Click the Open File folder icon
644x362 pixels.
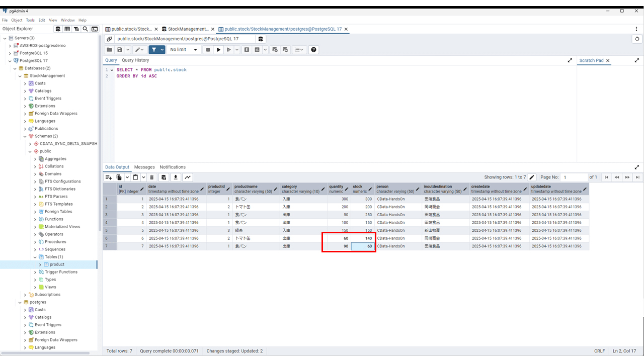[x=109, y=50]
